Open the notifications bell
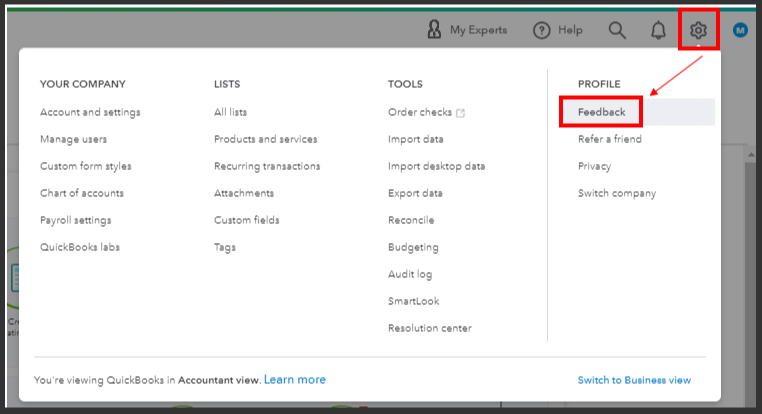The image size is (762, 414). coord(658,30)
